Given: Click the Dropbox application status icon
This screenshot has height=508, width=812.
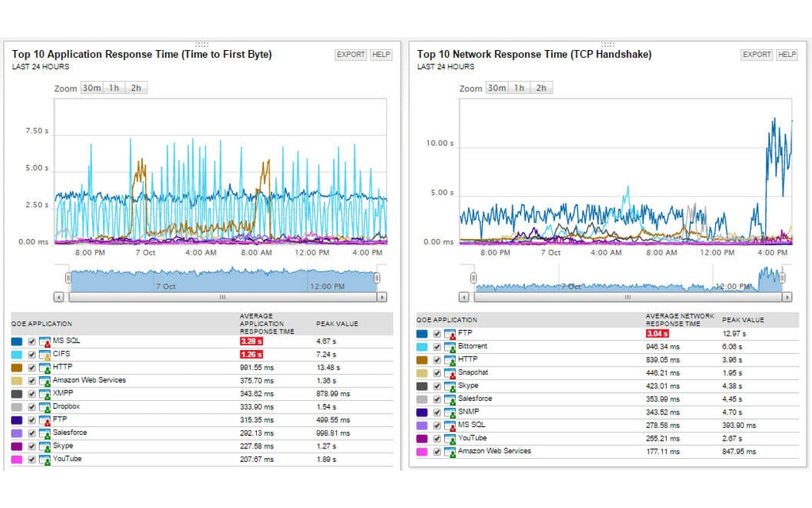Looking at the screenshot, I should [x=43, y=406].
